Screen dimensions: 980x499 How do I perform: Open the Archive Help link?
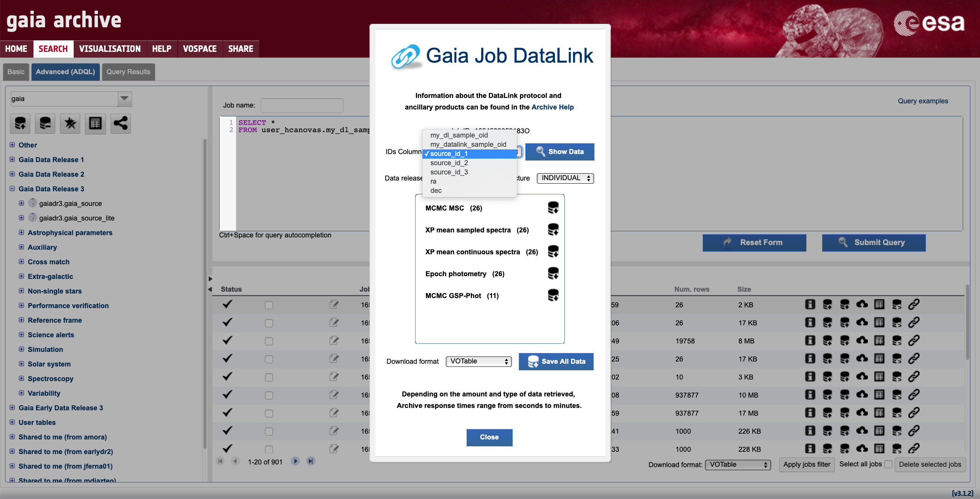552,107
